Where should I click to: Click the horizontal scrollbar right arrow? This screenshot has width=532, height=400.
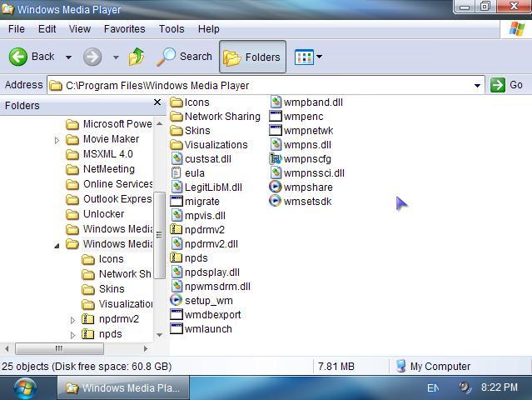pos(146,348)
